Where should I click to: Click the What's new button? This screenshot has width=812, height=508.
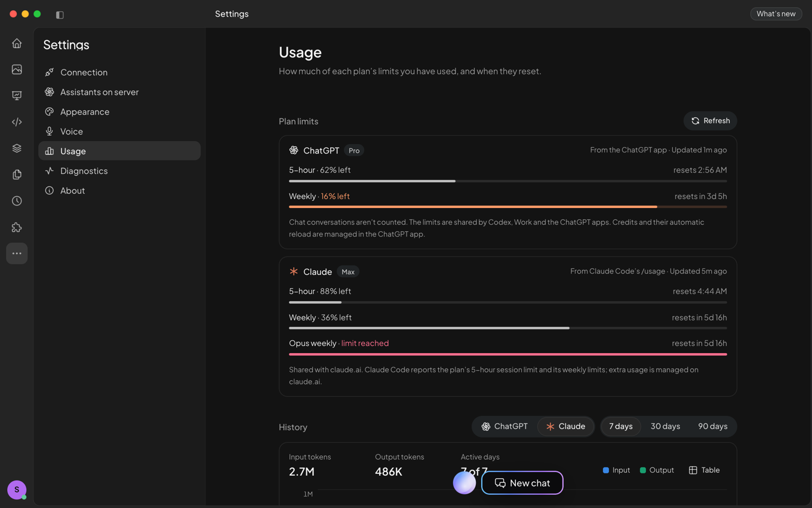(x=776, y=14)
